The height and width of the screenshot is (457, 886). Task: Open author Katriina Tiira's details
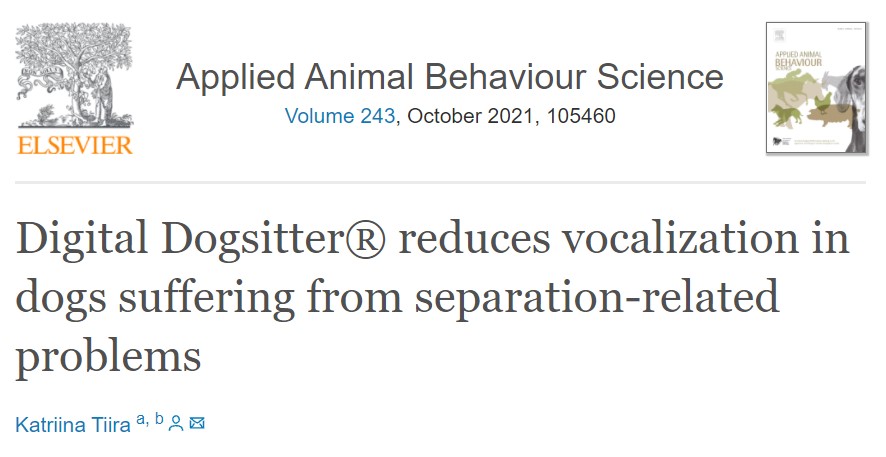(x=72, y=424)
